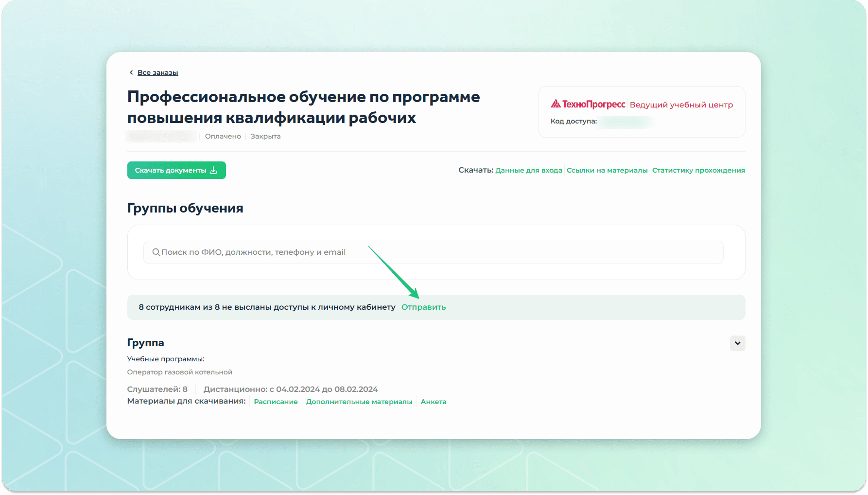Click the Закрыта status label
868x495 pixels.
coord(265,136)
